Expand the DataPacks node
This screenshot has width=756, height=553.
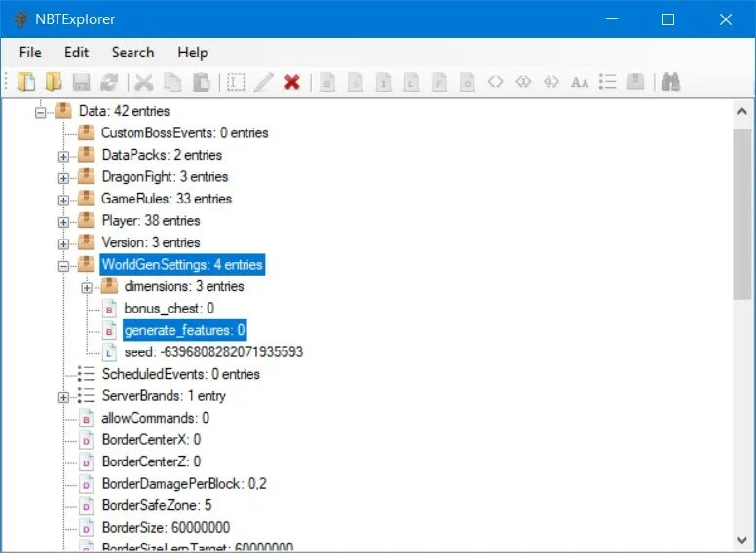[63, 156]
